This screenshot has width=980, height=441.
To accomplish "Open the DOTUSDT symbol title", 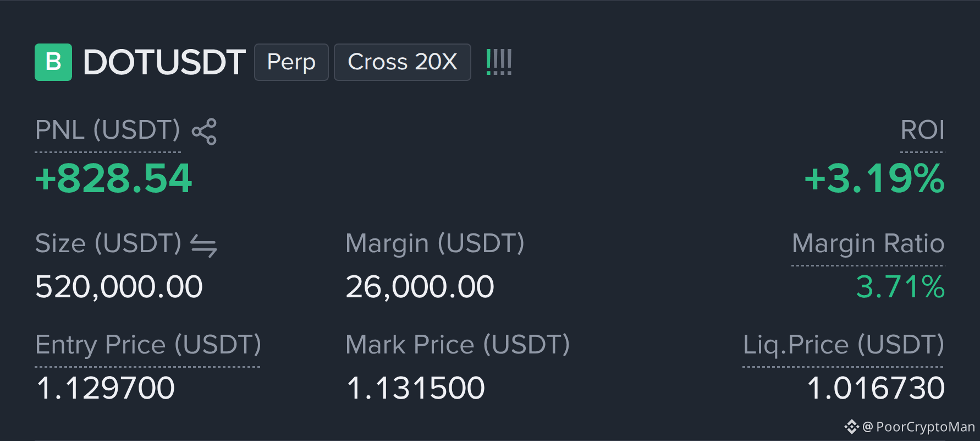I will [164, 62].
